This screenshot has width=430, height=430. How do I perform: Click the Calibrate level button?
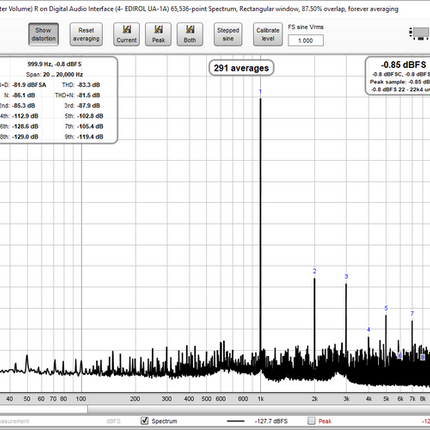268,34
